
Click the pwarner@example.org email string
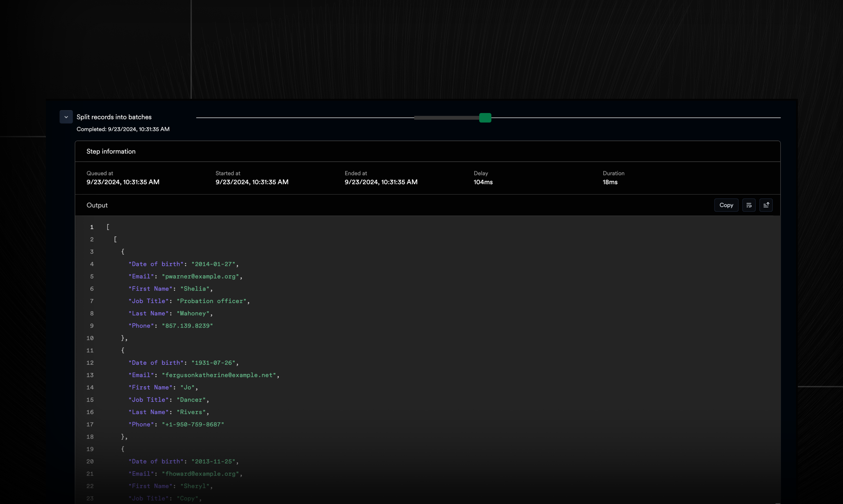[200, 277]
